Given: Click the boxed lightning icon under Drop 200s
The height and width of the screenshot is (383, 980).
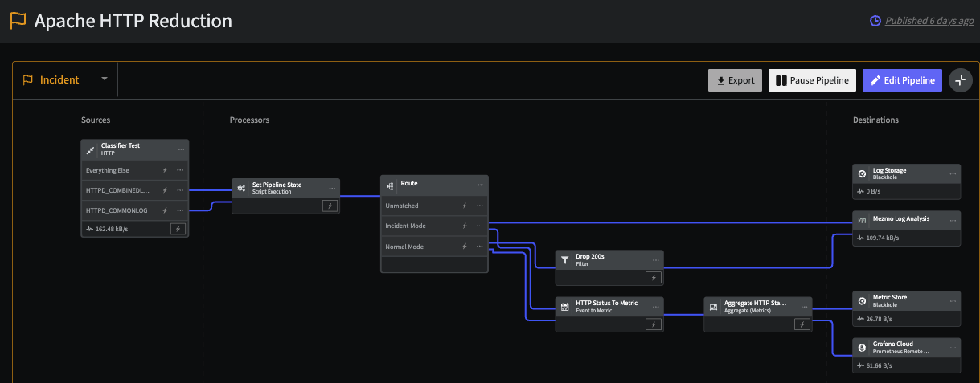Looking at the screenshot, I should pos(653,278).
